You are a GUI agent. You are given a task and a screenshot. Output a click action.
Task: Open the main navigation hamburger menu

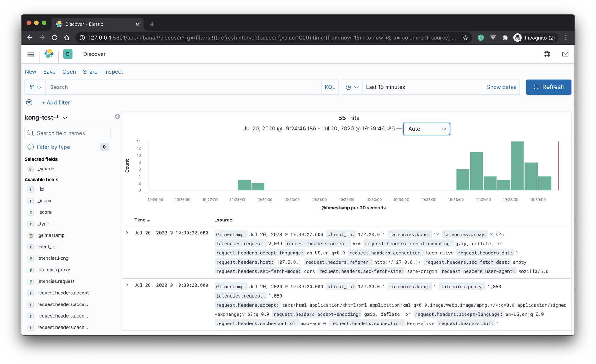[x=31, y=54]
